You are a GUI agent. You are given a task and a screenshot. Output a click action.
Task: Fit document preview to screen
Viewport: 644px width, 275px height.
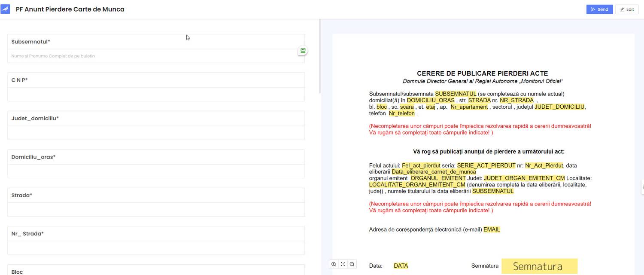[x=343, y=264]
